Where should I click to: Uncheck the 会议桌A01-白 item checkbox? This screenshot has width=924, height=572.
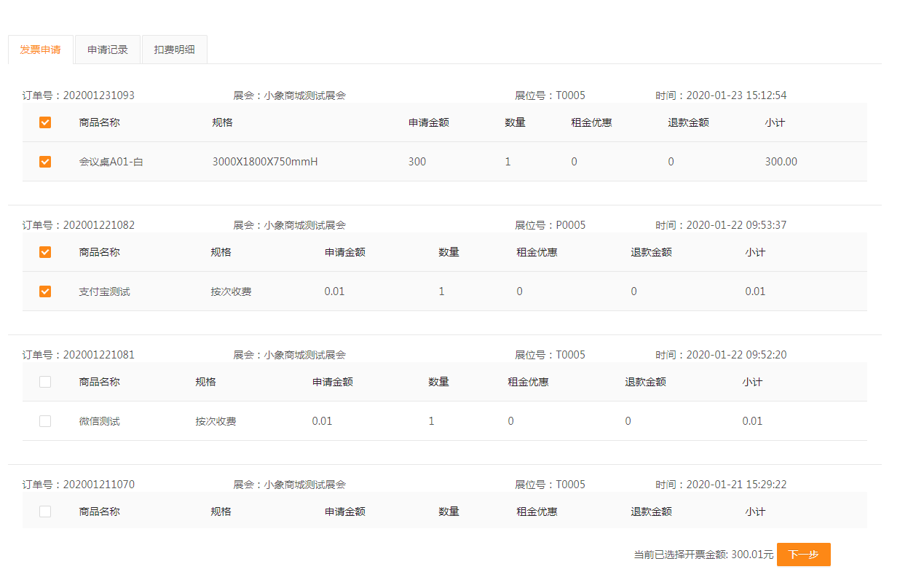[x=45, y=162]
